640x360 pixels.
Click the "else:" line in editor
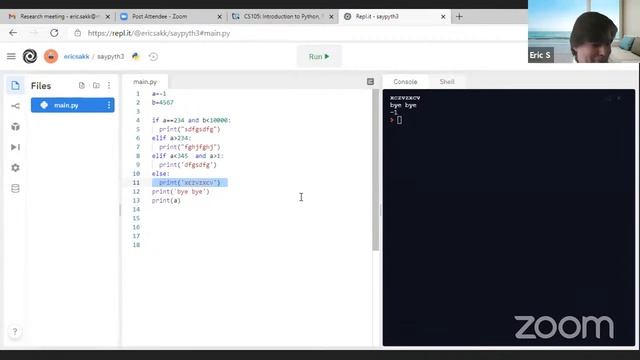pyautogui.click(x=160, y=173)
